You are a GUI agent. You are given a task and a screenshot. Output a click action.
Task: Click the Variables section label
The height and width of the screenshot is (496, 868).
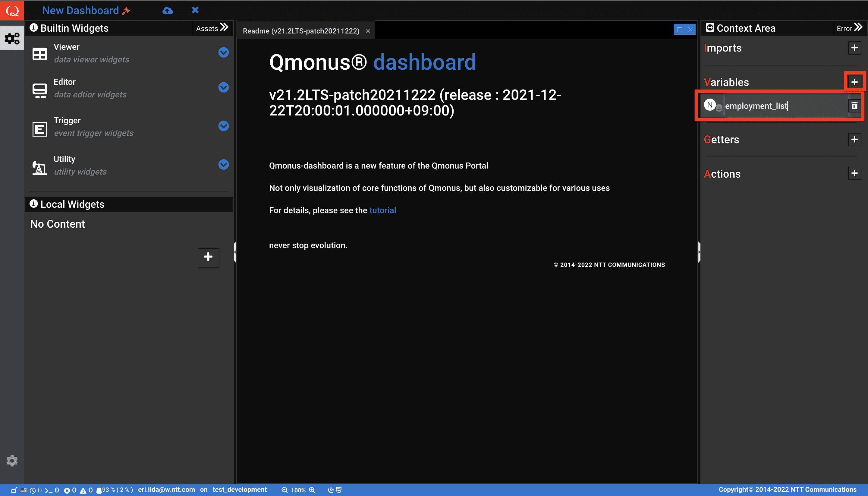[x=726, y=82]
